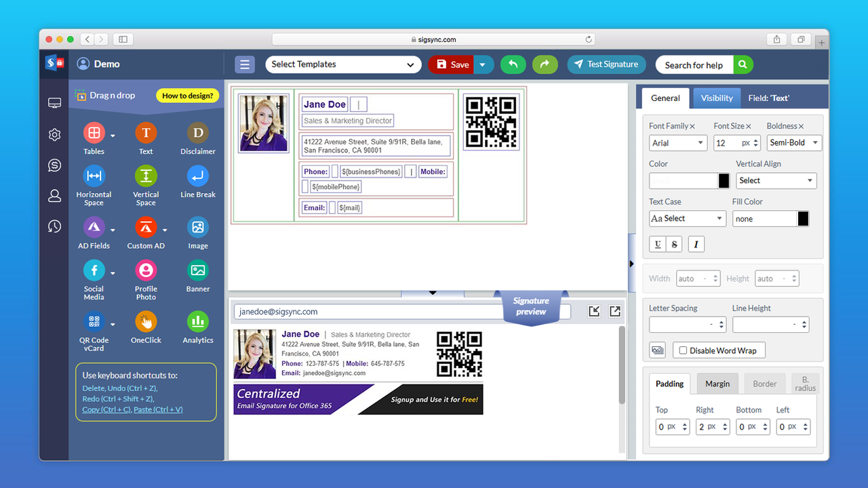
Task: Click the janedoe@sigsync.com preview email field
Action: pyautogui.click(x=402, y=312)
